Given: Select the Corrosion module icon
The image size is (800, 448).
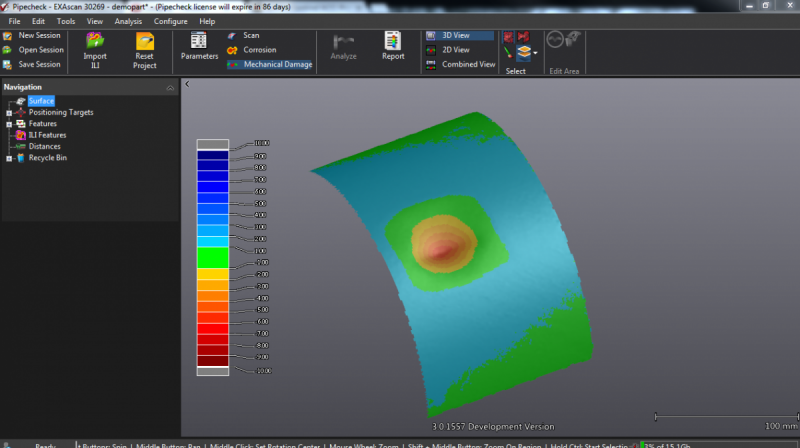Looking at the screenshot, I should tap(232, 50).
